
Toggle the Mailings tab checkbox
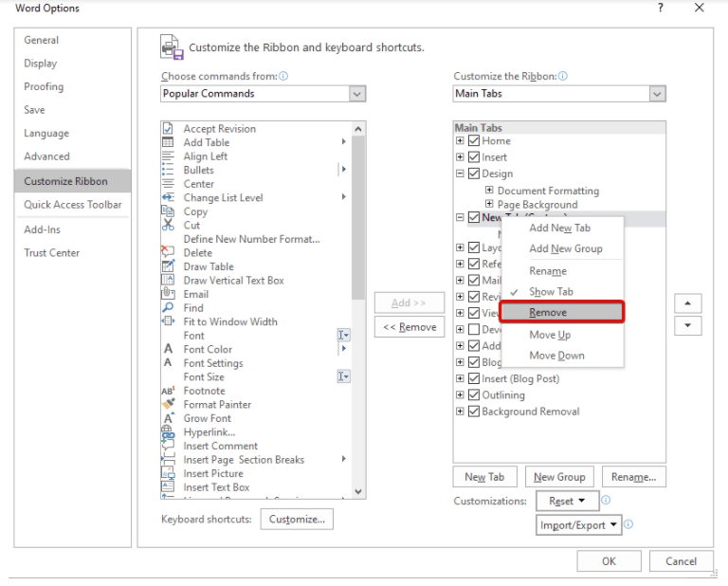click(x=474, y=280)
